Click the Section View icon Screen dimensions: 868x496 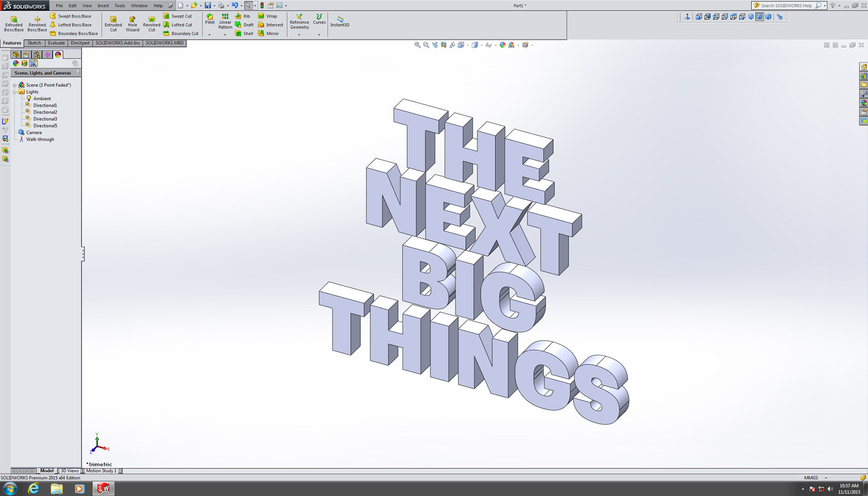[x=443, y=45]
